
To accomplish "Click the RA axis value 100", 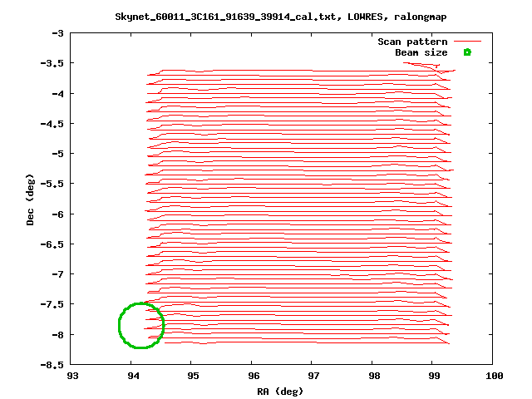I will point(495,376).
